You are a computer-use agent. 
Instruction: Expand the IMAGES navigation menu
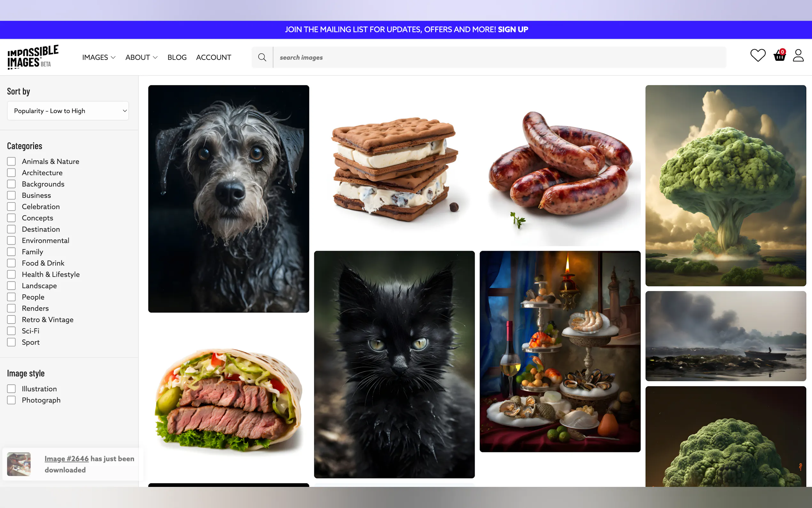[x=98, y=57]
